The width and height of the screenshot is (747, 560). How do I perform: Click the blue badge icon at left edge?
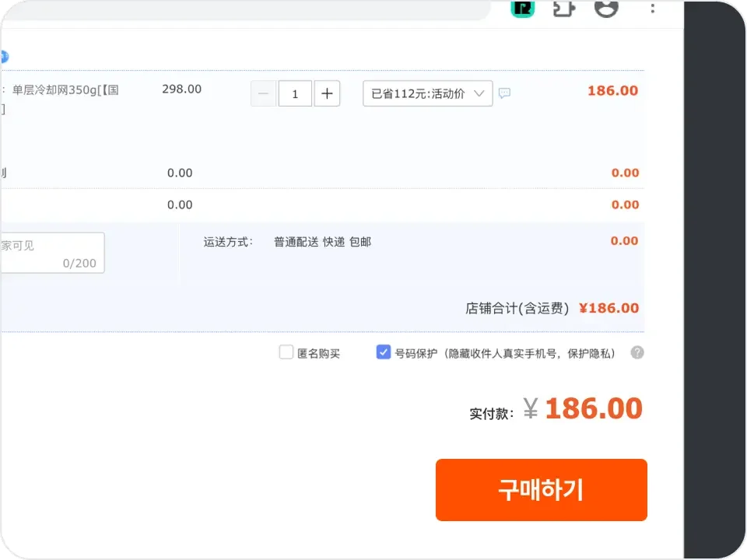pos(3,56)
